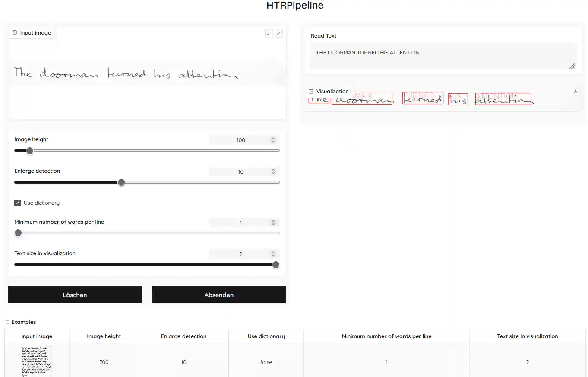Click the Text size in visualization slider handle
This screenshot has width=588, height=377.
click(x=275, y=264)
